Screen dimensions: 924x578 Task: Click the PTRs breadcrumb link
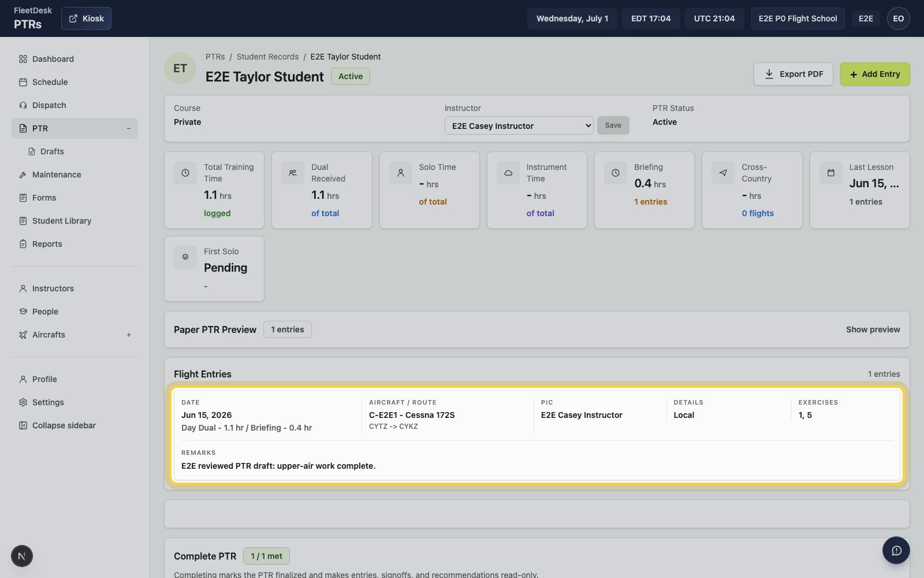(215, 57)
